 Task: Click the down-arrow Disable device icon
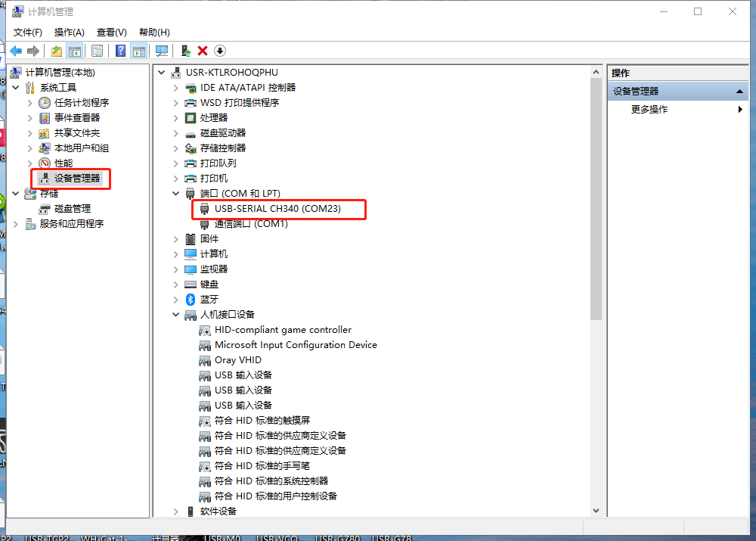point(220,51)
